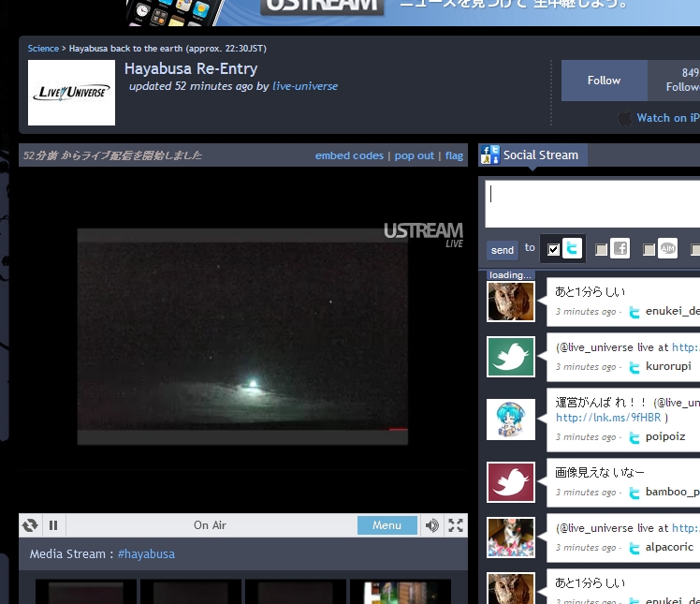
Task: Click the "On Air" status text
Action: pos(210,525)
